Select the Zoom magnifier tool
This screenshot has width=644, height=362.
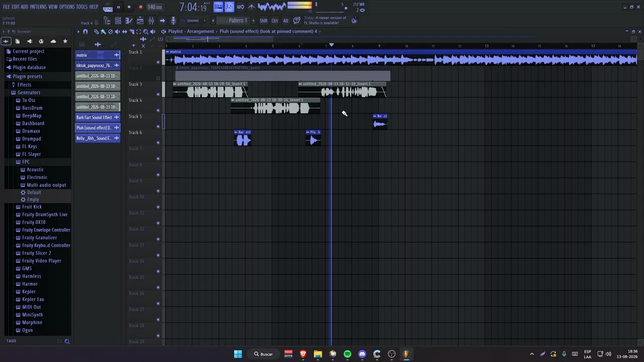[145, 32]
